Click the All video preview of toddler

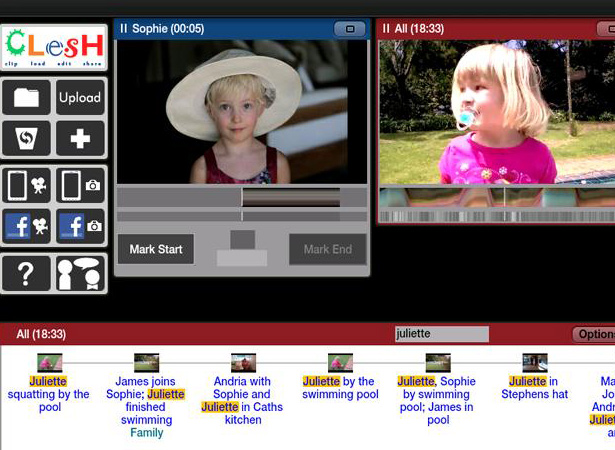point(497,112)
